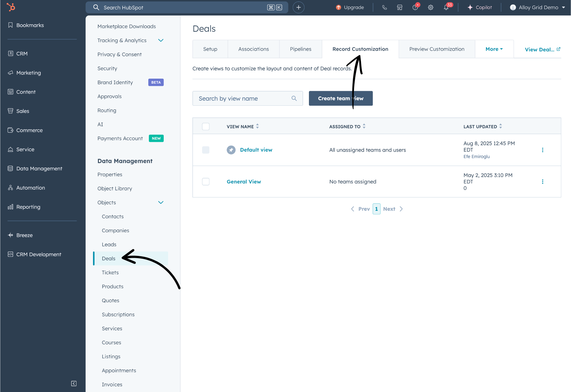Viewport: 571px width, 392px height.
Task: Open the calling phone icon
Action: pos(384,8)
